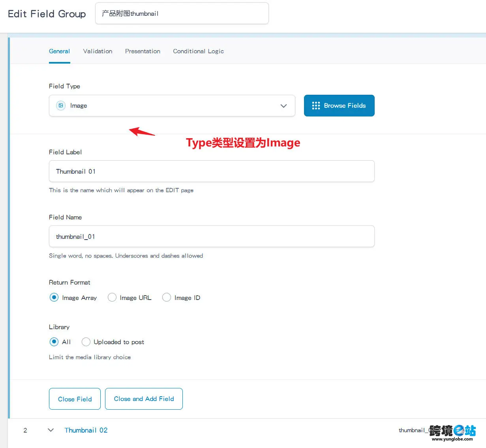This screenshot has width=486, height=448.
Task: Click Close and Add Field button
Action: [x=144, y=399]
